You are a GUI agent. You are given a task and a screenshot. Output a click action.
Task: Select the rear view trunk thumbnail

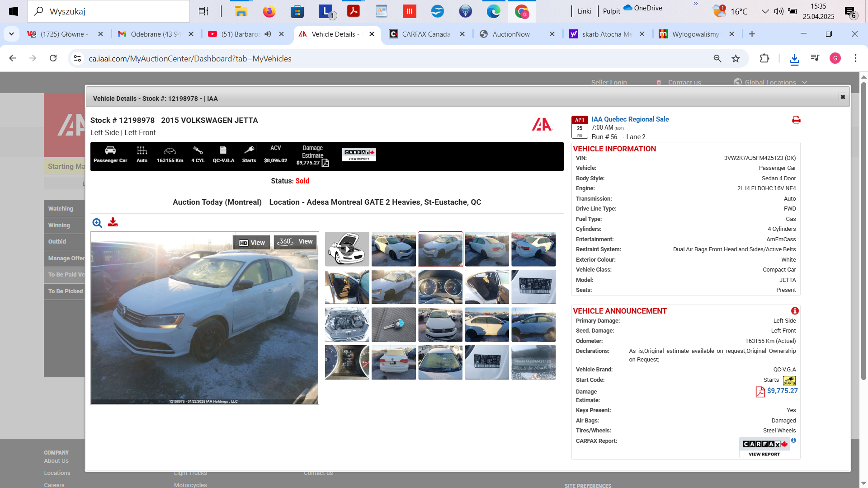394,362
